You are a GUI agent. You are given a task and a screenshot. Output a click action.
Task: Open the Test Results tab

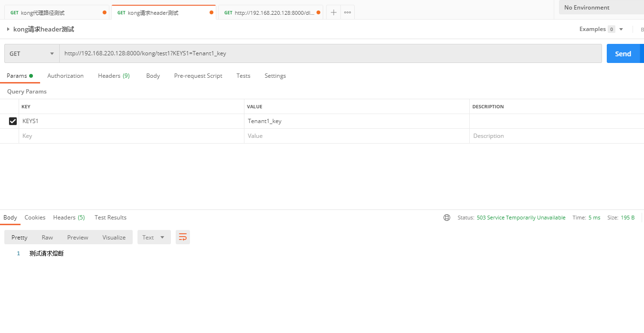110,218
